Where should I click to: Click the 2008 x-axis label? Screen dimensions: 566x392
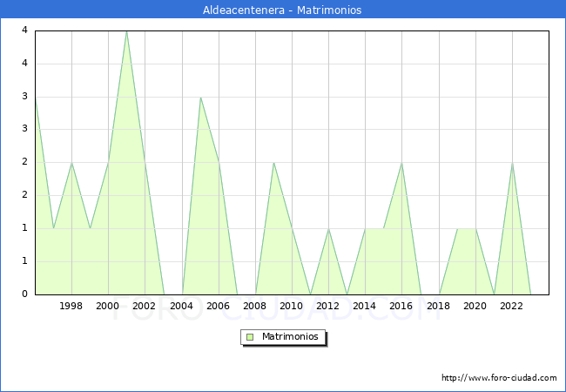[x=255, y=306]
